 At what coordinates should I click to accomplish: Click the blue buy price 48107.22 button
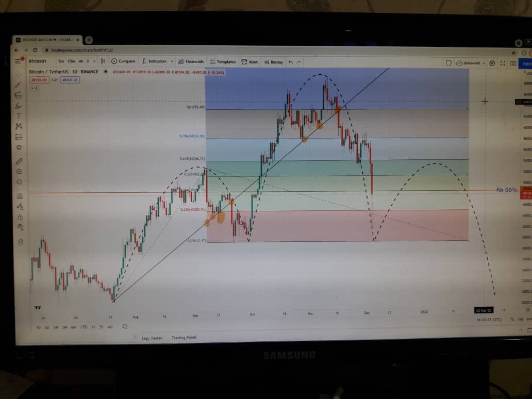(x=70, y=80)
